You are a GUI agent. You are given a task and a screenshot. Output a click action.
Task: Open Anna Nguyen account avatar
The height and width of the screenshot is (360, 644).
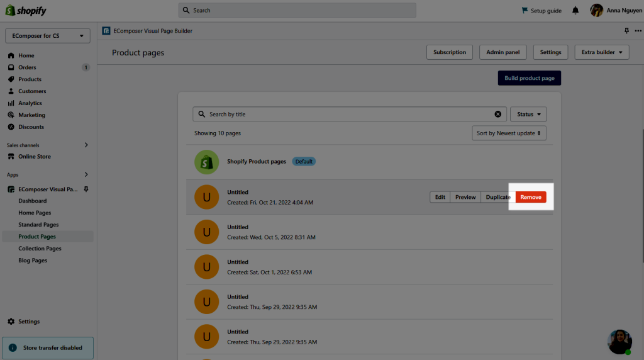coord(596,10)
